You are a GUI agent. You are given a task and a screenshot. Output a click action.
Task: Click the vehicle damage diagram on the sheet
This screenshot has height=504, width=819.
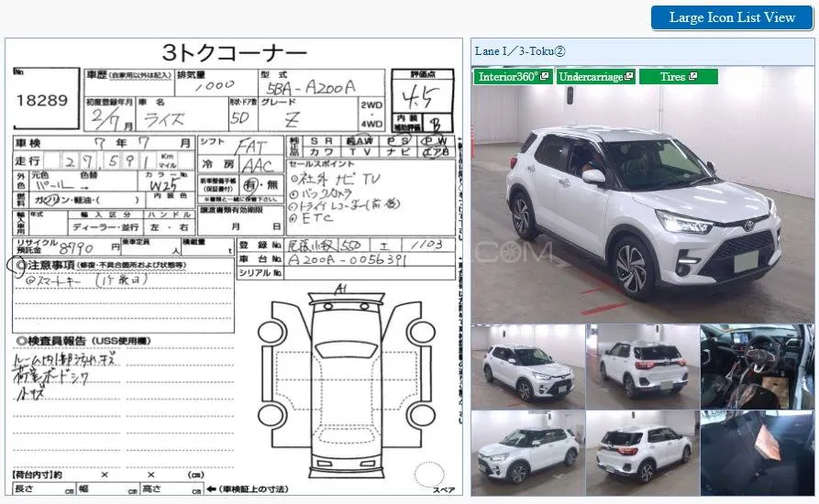[x=347, y=381]
